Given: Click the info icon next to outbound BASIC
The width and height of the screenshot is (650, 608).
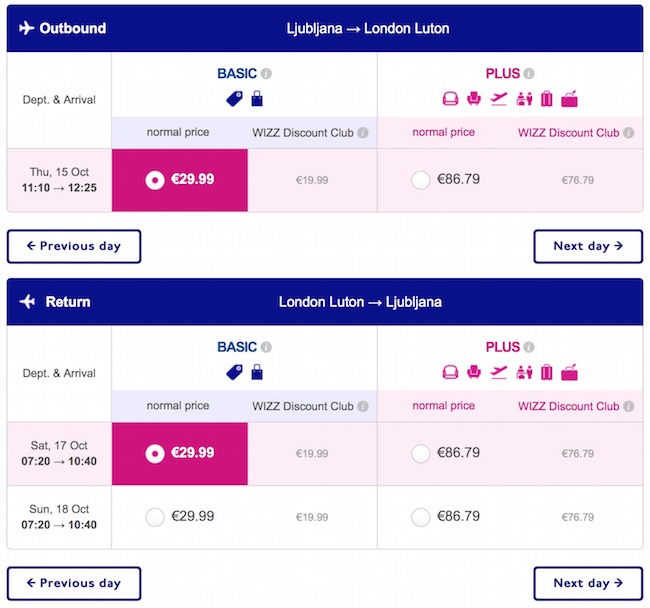Looking at the screenshot, I should coord(266,73).
